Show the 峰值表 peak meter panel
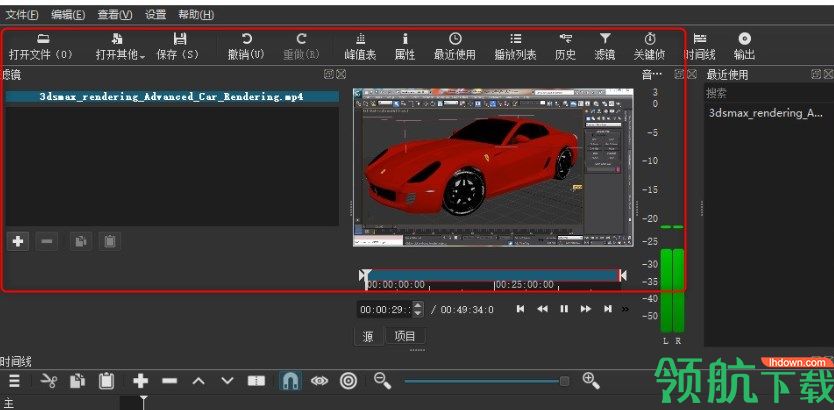This screenshot has width=834, height=410. click(361, 47)
